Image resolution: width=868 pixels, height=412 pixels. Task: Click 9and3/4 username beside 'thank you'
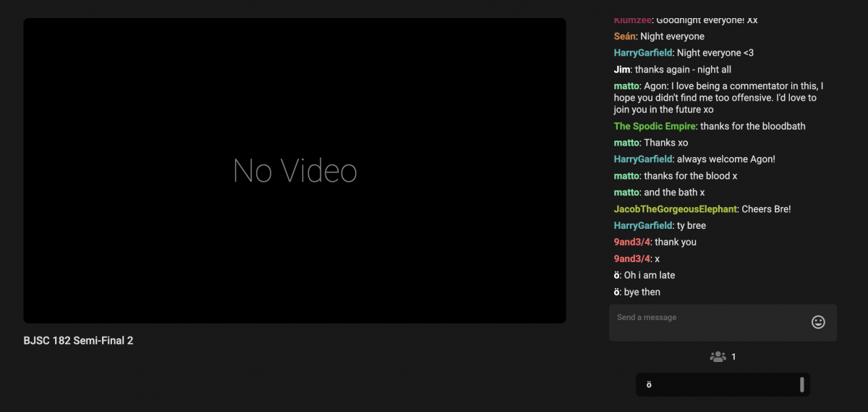pyautogui.click(x=632, y=242)
